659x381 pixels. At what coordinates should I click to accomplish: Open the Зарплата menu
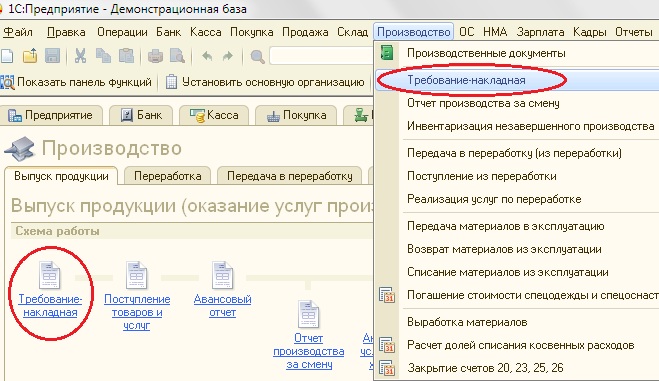(x=540, y=32)
